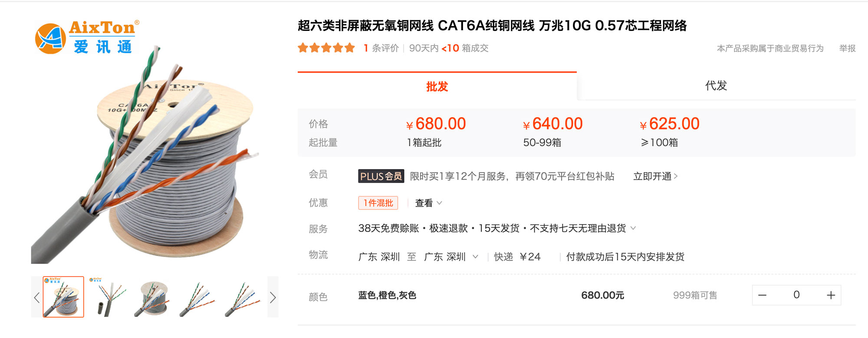Viewport: 868px width, 338px height.
Task: Click the quantity input field
Action: 796,295
